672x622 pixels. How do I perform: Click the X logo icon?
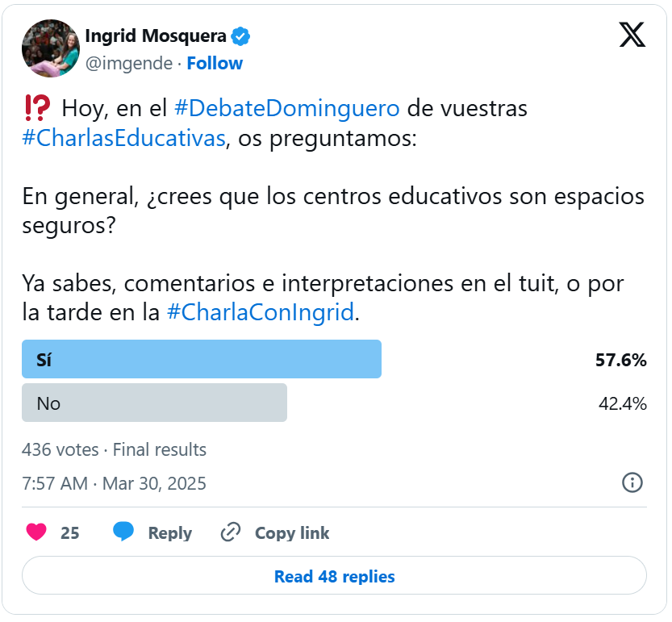(632, 34)
